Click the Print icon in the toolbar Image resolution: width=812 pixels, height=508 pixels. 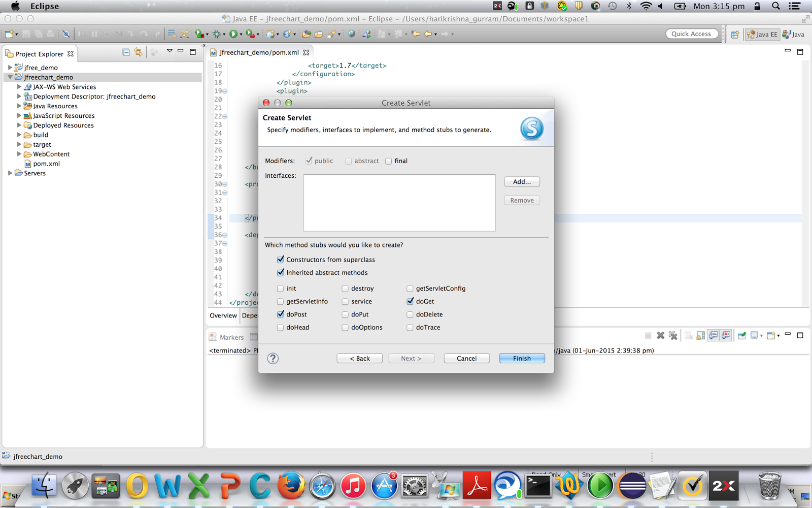50,34
